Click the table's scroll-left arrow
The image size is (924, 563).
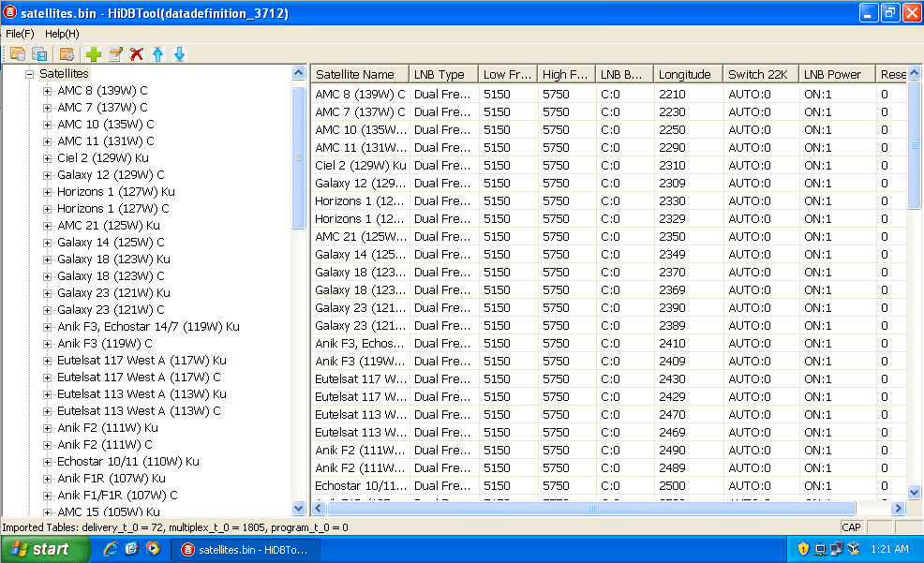click(x=319, y=509)
